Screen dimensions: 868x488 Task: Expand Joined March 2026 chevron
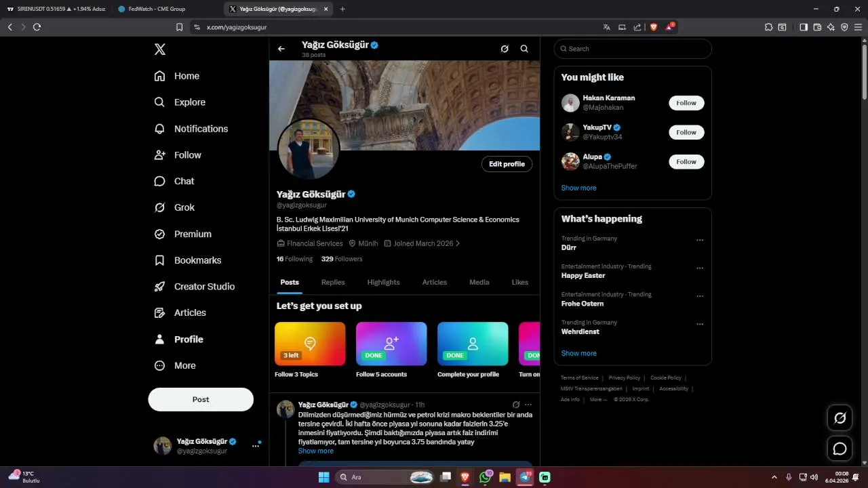click(458, 243)
